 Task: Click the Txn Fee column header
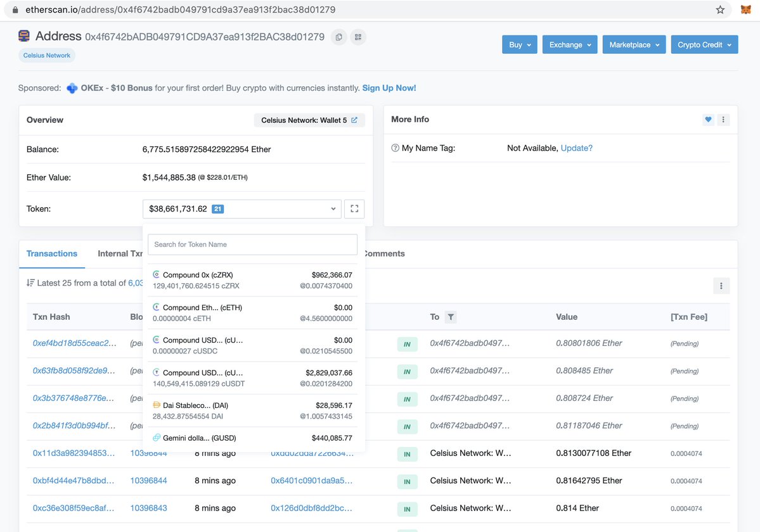(x=689, y=317)
